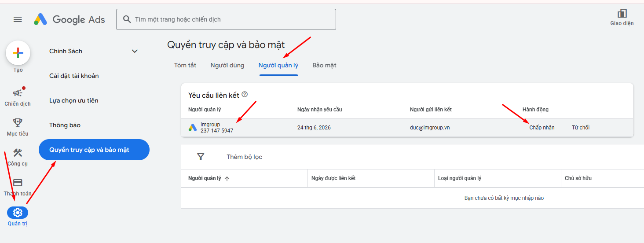Click email duc@imgroup.vn
Image resolution: width=644 pixels, height=243 pixels.
coord(430,128)
